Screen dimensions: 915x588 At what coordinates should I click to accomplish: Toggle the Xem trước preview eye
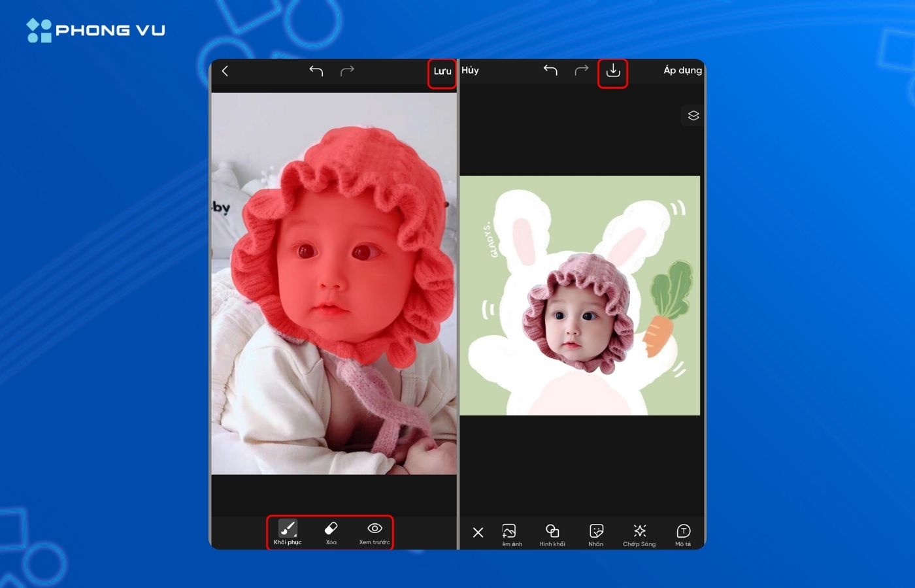tap(374, 532)
